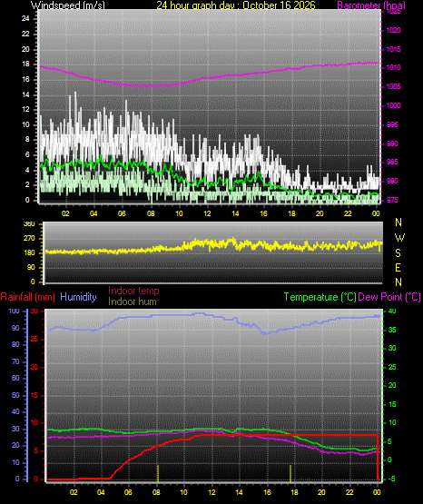423x504 pixels.
Task: Click the '990' barometer axis value
Action: 392,143
